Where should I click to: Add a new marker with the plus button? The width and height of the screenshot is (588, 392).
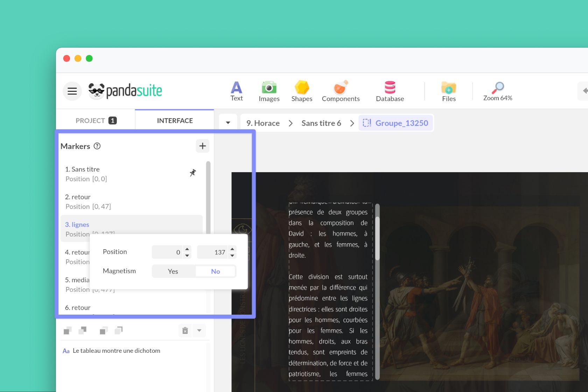[202, 146]
